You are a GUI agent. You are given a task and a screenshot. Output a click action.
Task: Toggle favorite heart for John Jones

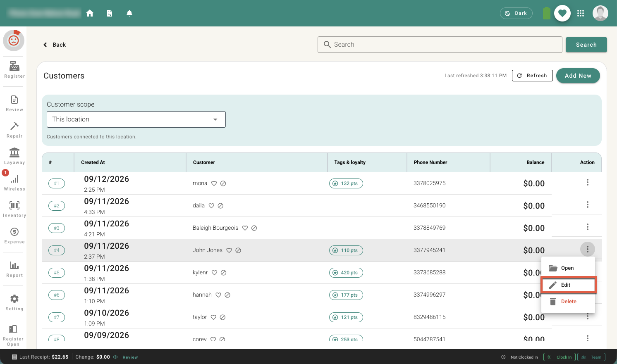click(229, 250)
